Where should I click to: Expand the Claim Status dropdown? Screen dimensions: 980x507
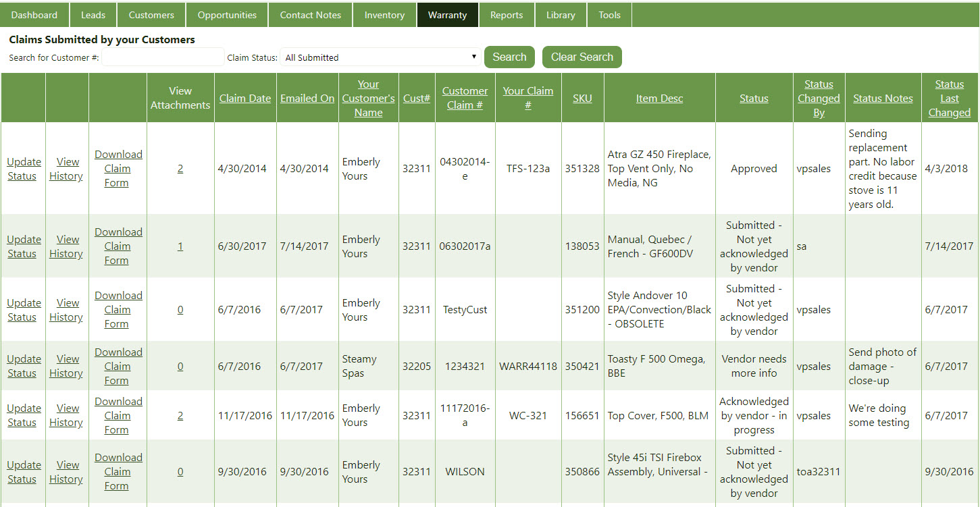coord(381,57)
